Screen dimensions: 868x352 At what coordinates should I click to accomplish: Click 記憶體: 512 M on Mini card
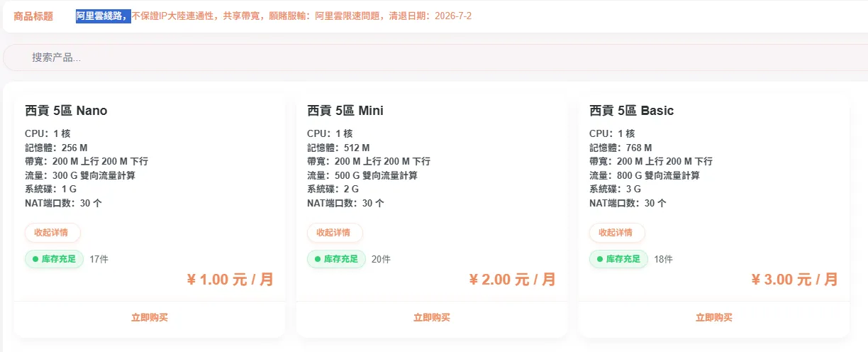click(x=338, y=148)
